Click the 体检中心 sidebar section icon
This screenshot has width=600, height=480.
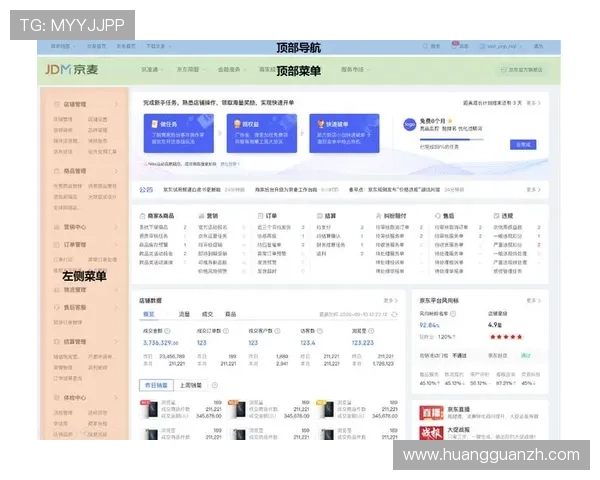click(57, 398)
